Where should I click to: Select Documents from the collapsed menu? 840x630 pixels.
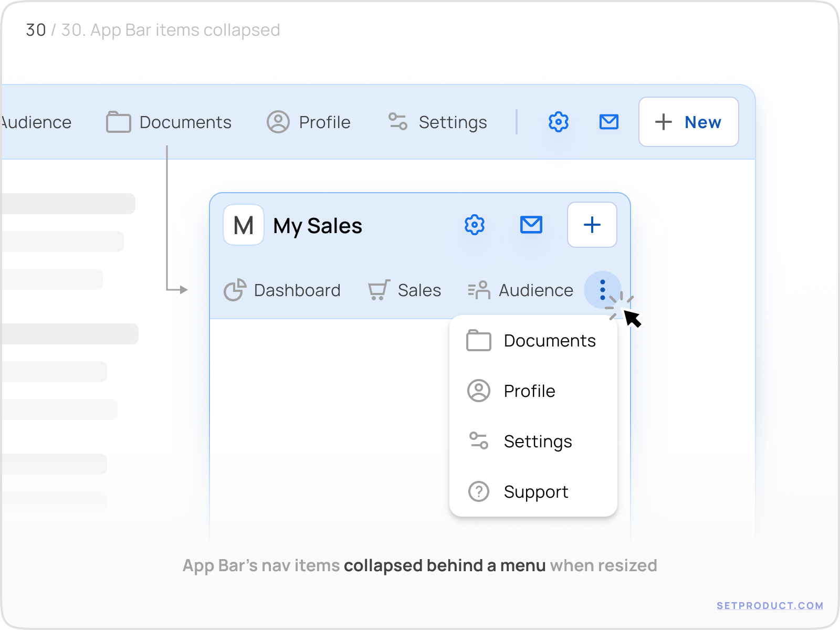(549, 340)
